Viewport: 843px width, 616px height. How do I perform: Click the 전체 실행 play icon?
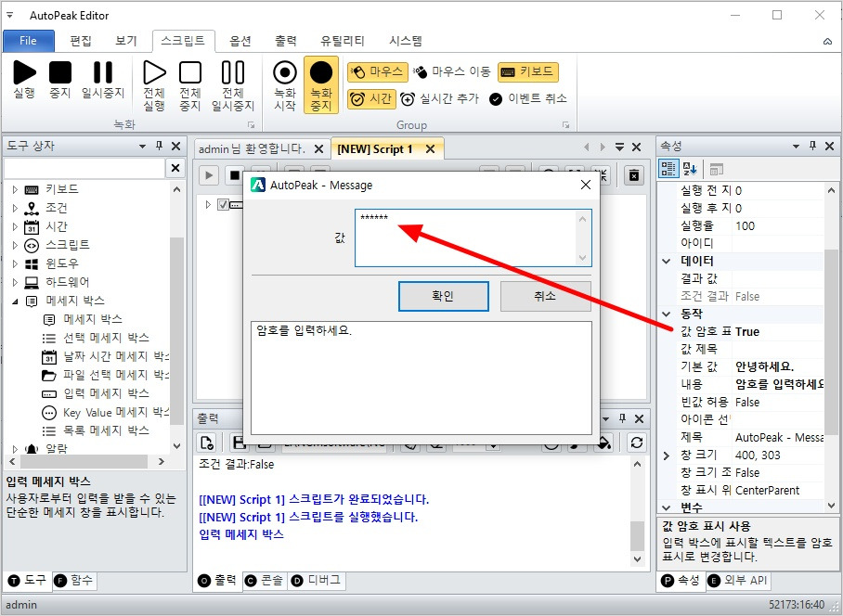pyautogui.click(x=154, y=84)
